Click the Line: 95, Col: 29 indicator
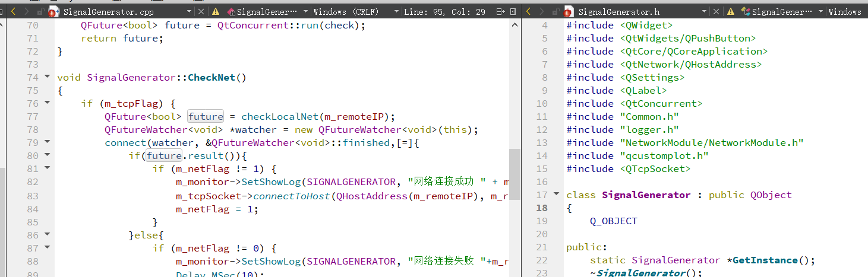The image size is (868, 277). pos(444,11)
